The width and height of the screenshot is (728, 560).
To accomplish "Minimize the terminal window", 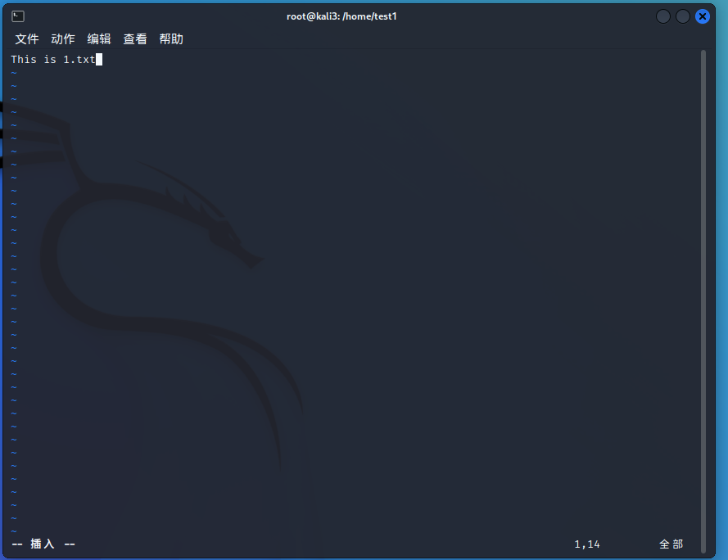I will click(663, 16).
